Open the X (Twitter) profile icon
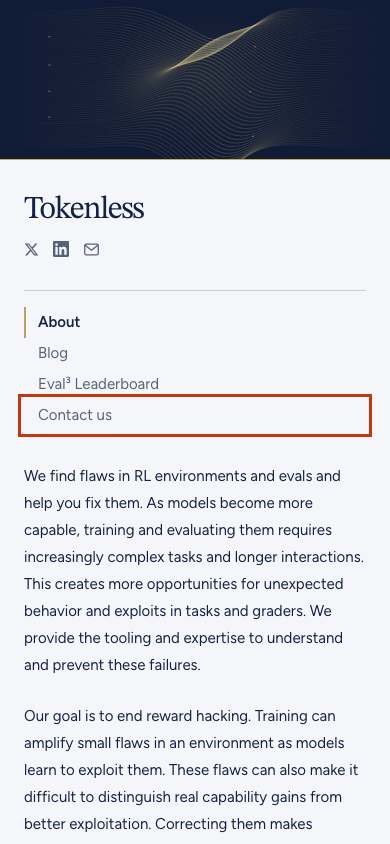The height and width of the screenshot is (844, 390). tap(31, 249)
